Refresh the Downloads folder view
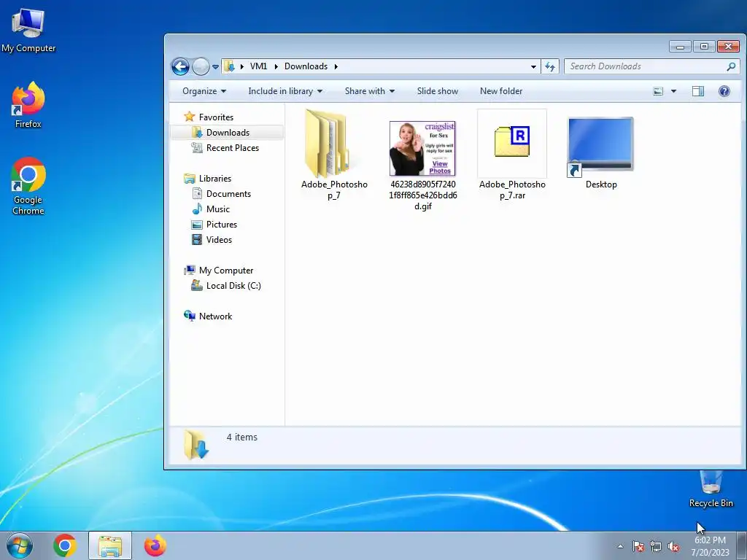747x560 pixels. [550, 66]
